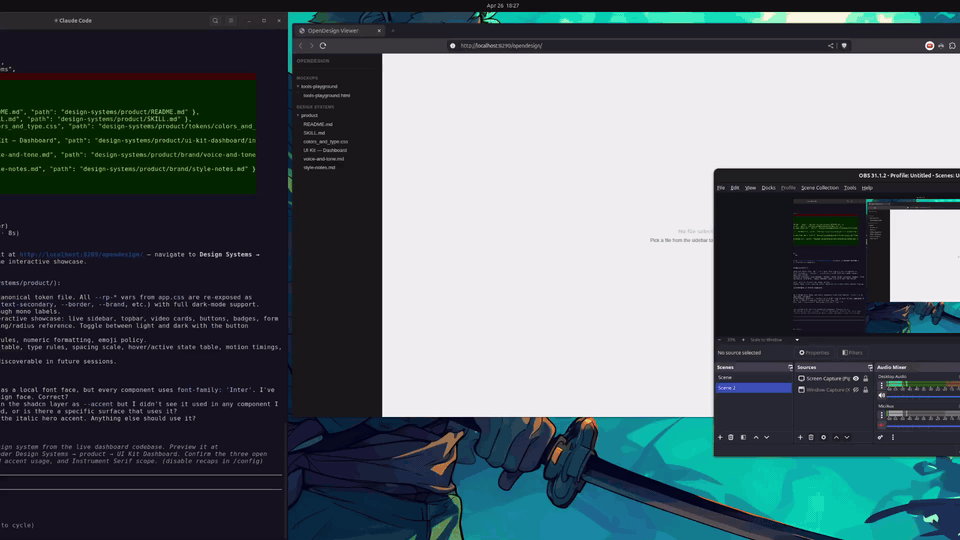Zoom out OBS preview with minus icon

[x=719, y=340]
